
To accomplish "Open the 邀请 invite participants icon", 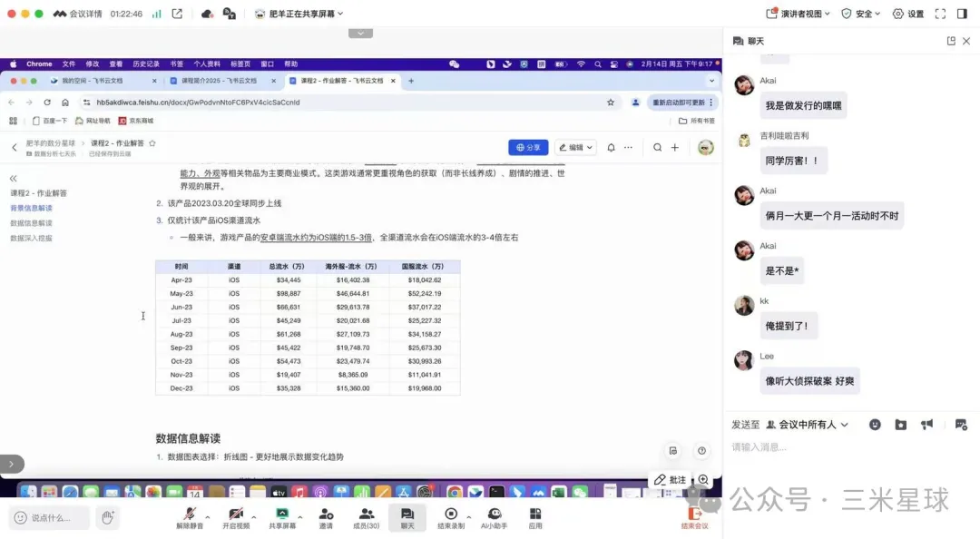I will [326, 517].
